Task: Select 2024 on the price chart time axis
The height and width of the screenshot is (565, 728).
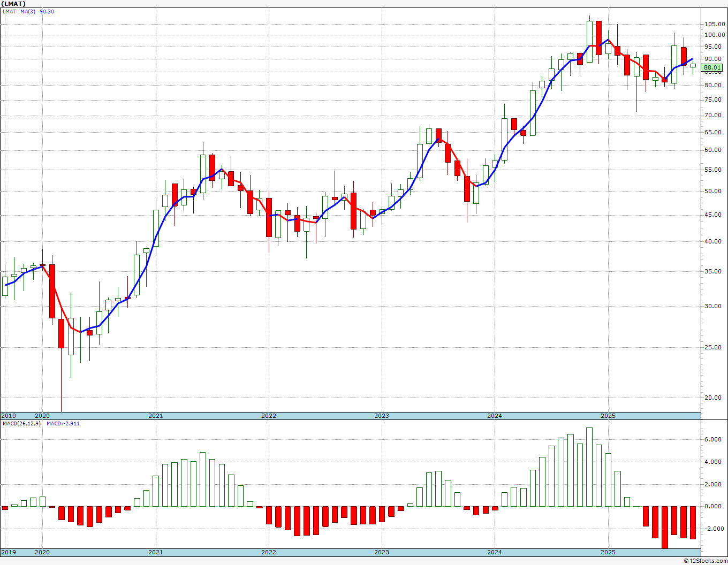Action: 495,416
